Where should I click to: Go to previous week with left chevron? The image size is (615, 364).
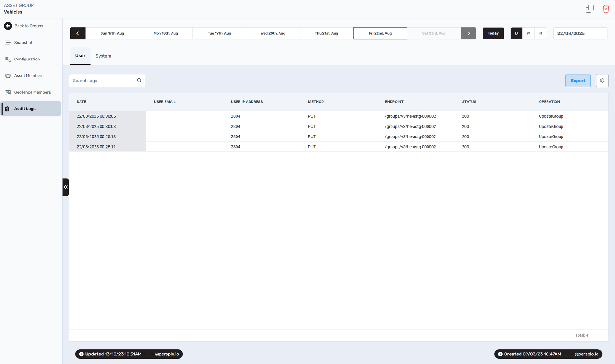[x=78, y=33]
